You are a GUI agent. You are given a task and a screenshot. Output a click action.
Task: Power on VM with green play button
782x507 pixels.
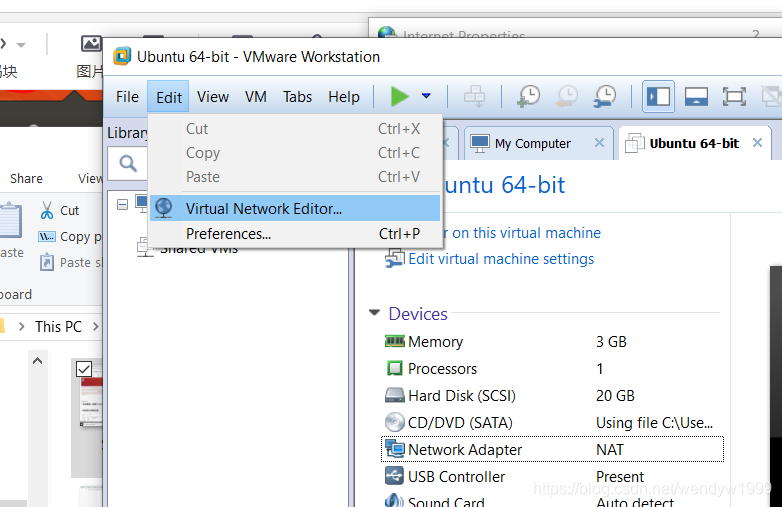[399, 96]
